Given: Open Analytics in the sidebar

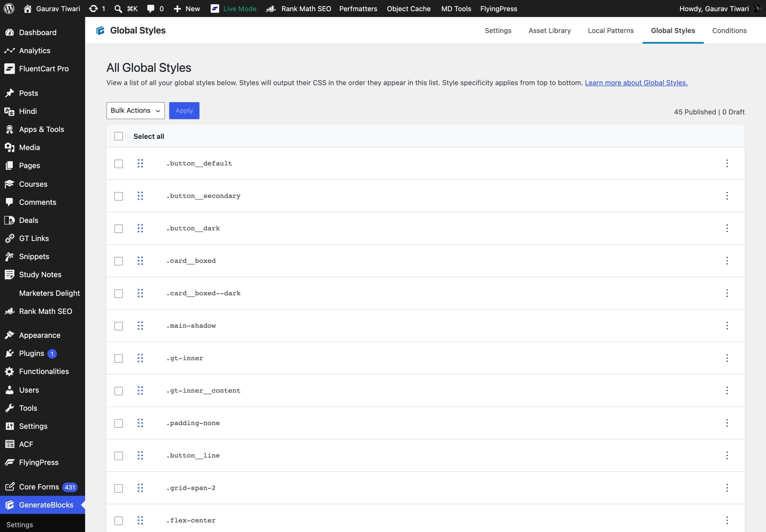Looking at the screenshot, I should click(x=42, y=50).
